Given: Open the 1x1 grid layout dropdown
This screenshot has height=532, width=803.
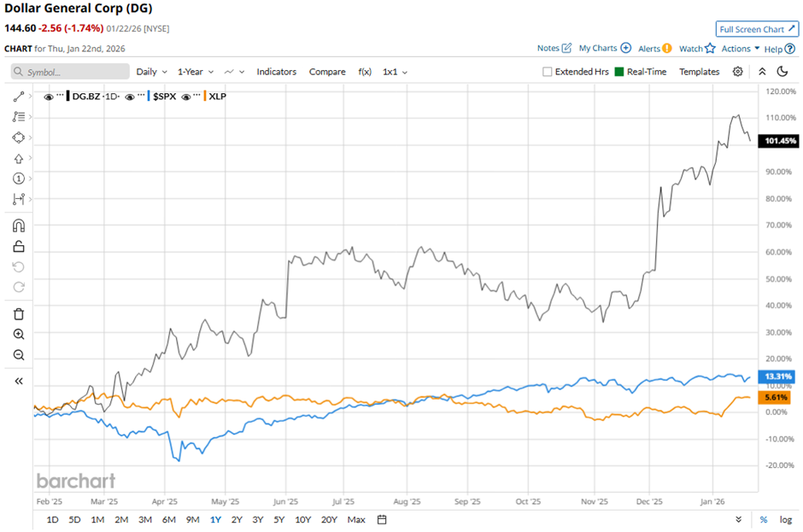Looking at the screenshot, I should (395, 72).
